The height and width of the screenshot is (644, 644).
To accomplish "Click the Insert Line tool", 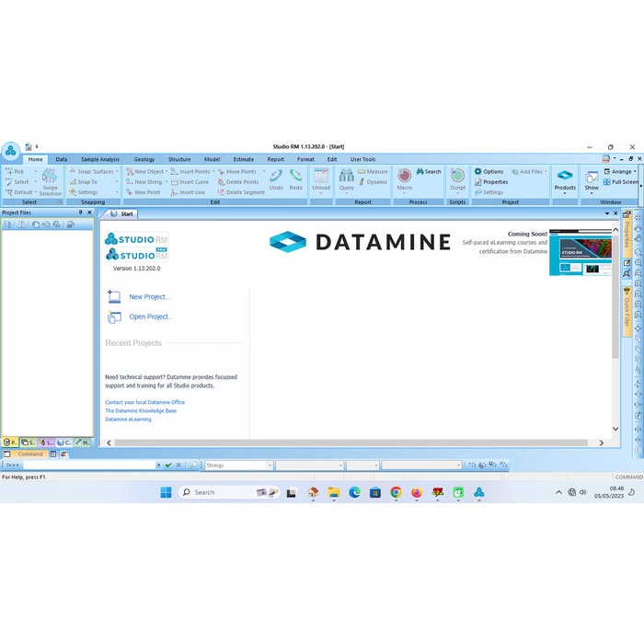I will tap(188, 191).
